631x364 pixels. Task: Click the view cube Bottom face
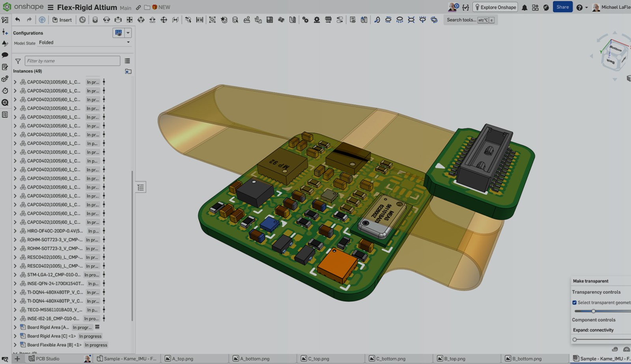[616, 49]
